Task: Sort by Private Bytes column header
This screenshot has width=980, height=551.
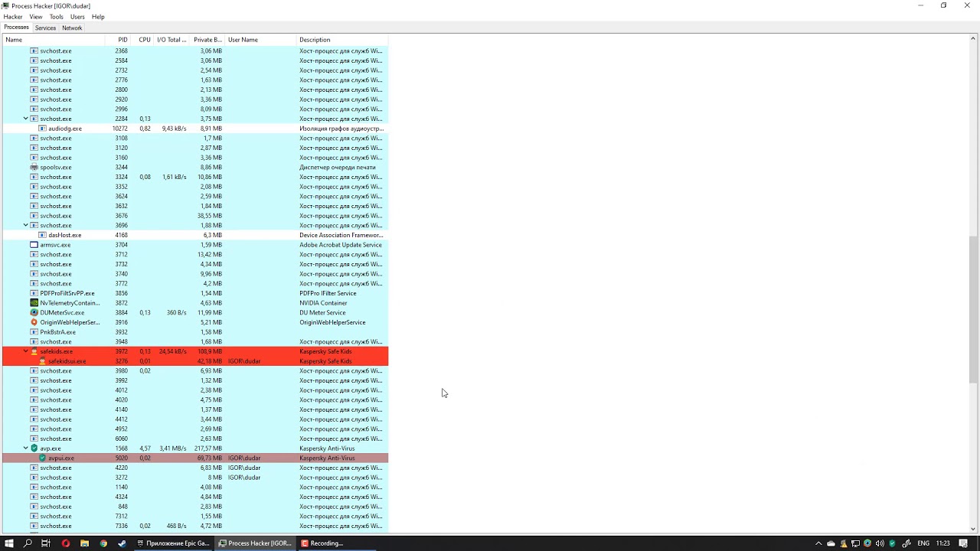Action: (207, 40)
